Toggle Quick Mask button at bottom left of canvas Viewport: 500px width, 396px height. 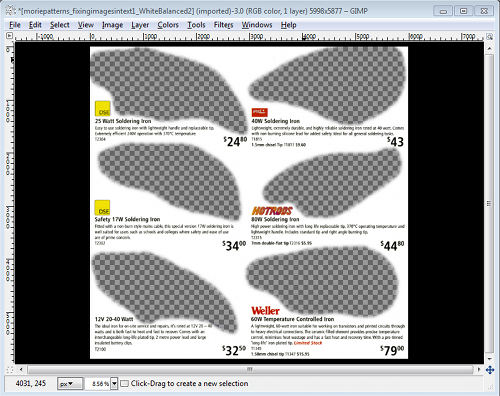(10, 369)
